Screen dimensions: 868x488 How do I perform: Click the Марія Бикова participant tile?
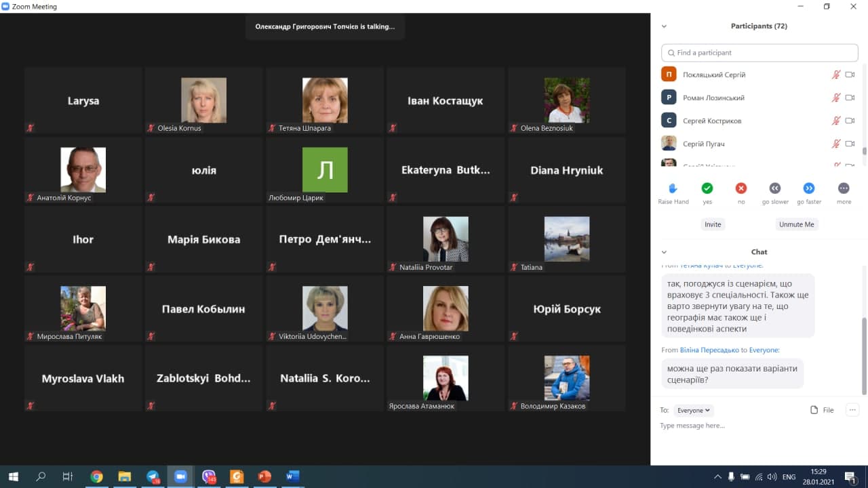click(x=203, y=239)
